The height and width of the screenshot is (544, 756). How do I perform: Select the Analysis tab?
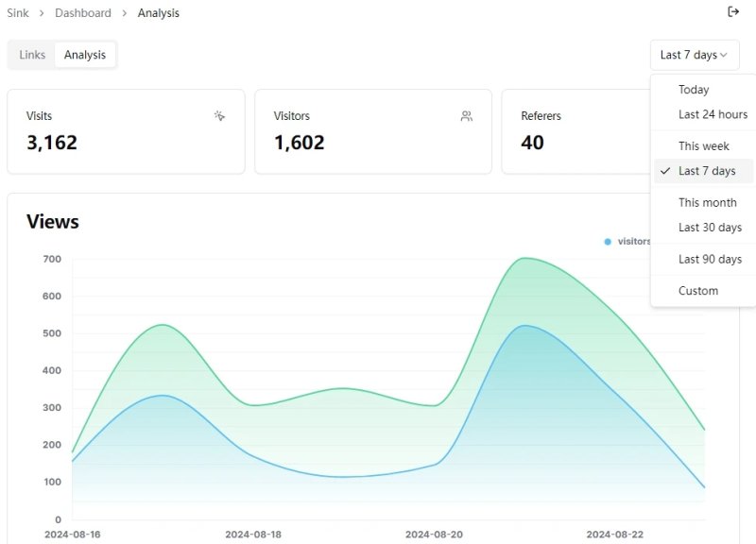pos(85,55)
